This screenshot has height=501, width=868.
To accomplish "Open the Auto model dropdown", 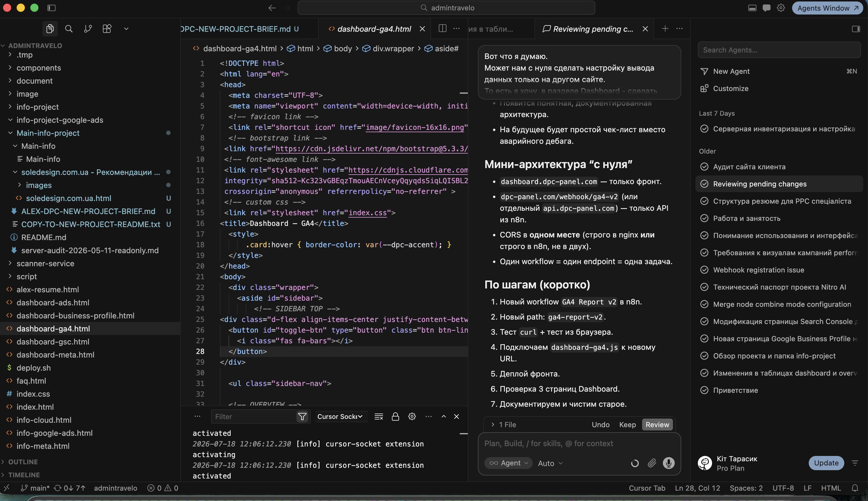I will [x=551, y=463].
